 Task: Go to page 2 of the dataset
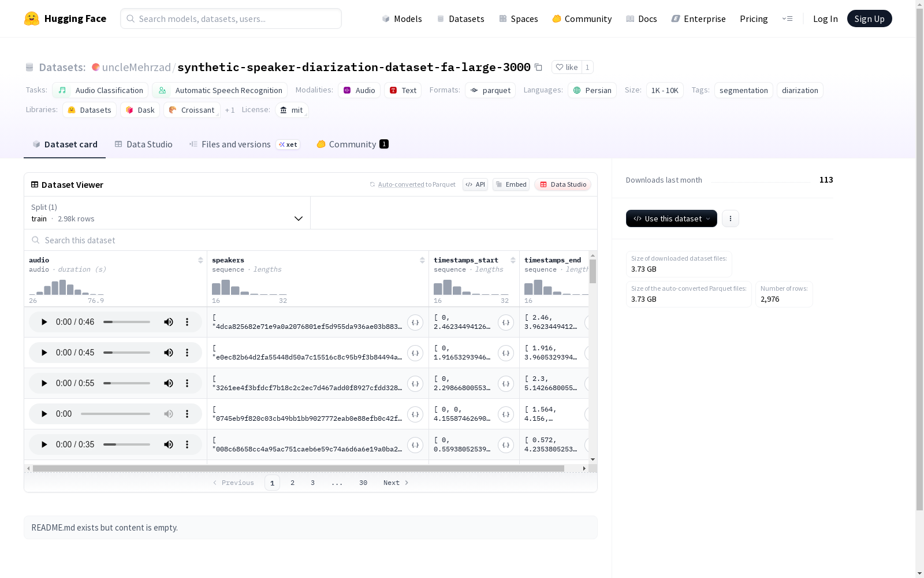[x=293, y=483]
